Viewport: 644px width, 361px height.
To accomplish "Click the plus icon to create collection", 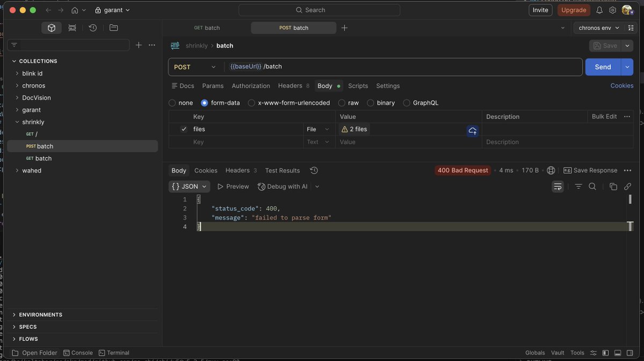I will pyautogui.click(x=138, y=45).
